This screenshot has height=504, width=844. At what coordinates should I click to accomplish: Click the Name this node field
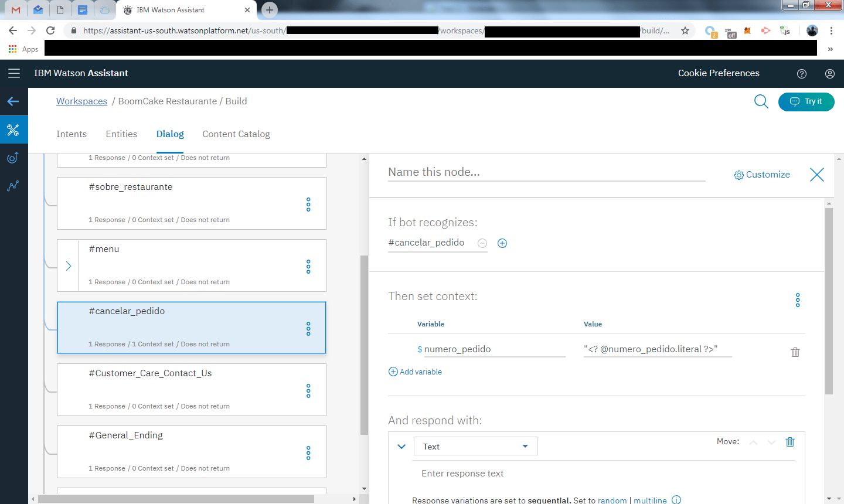[546, 172]
